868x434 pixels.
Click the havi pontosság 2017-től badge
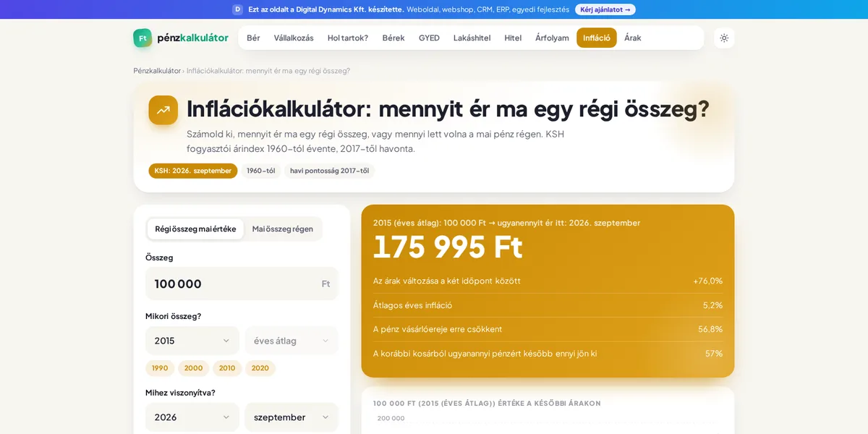[330, 171]
